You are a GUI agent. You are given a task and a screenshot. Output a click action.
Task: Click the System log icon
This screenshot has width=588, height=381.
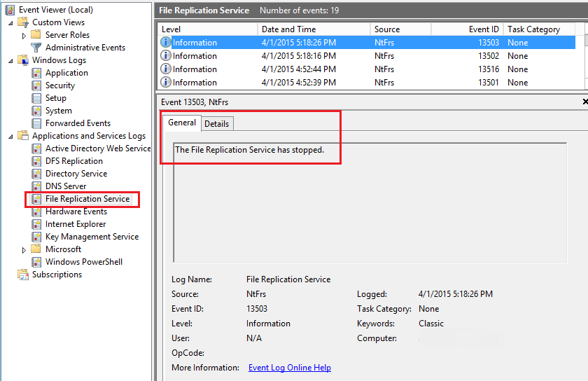36,111
